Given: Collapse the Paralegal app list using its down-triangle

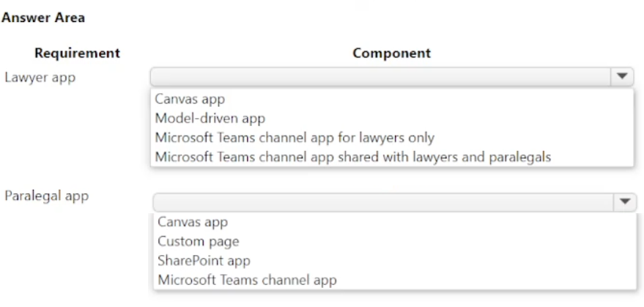Looking at the screenshot, I should [x=624, y=201].
